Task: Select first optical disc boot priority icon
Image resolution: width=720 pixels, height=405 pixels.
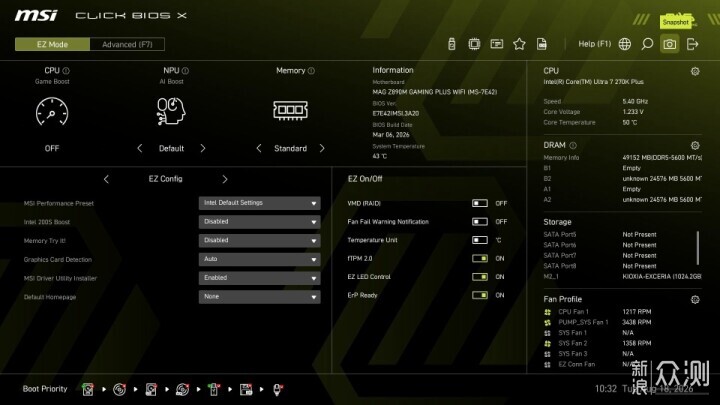Action: pos(119,389)
